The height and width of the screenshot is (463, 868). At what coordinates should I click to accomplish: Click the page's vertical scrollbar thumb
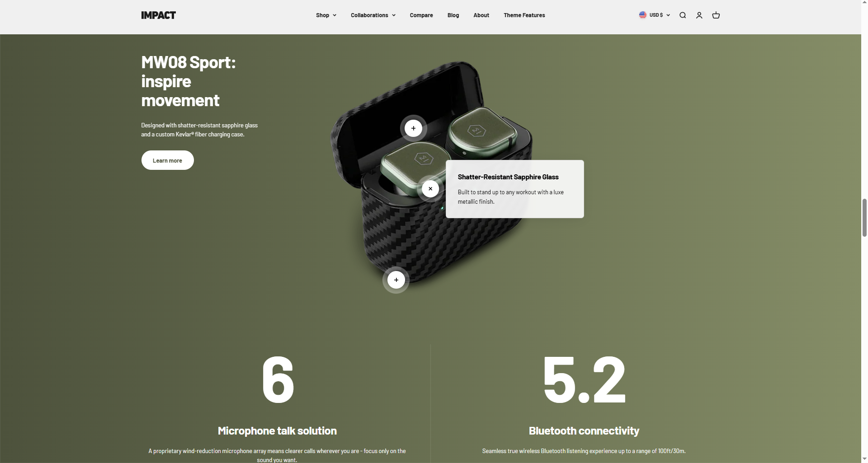coord(864,217)
